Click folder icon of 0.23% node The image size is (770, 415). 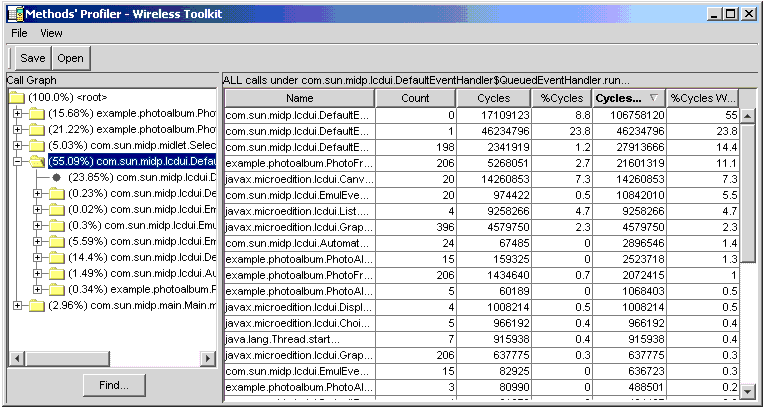[57, 194]
